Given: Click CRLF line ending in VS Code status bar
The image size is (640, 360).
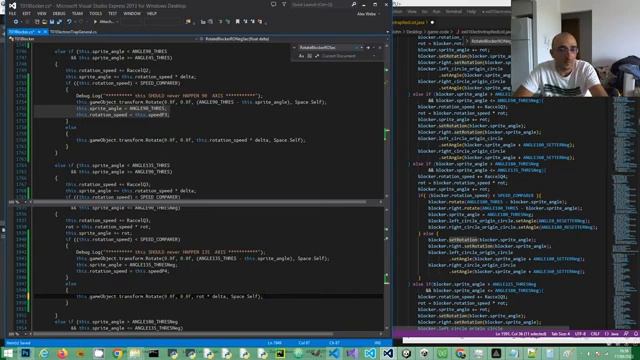Looking at the screenshot, I should (x=595, y=334).
